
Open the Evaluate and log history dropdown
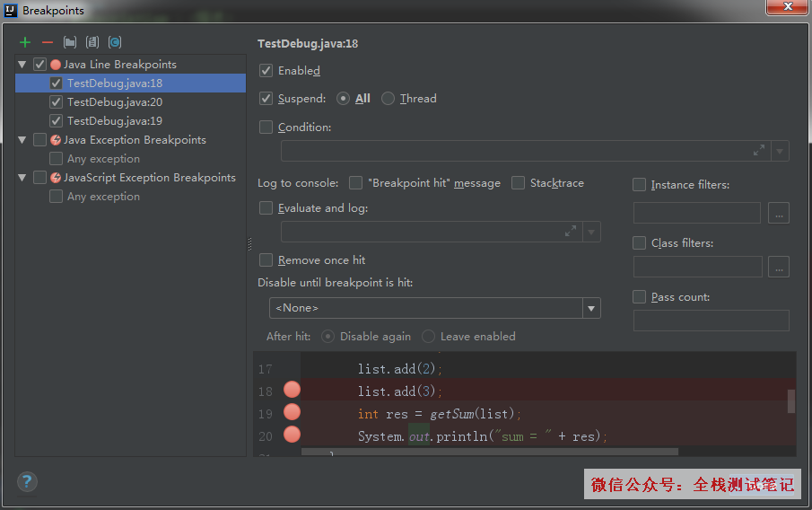coord(591,233)
